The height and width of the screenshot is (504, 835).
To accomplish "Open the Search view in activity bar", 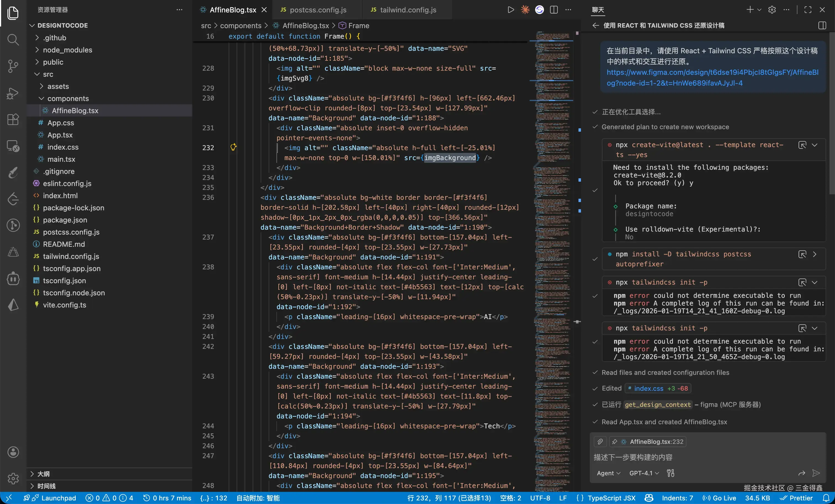I will pos(13,40).
